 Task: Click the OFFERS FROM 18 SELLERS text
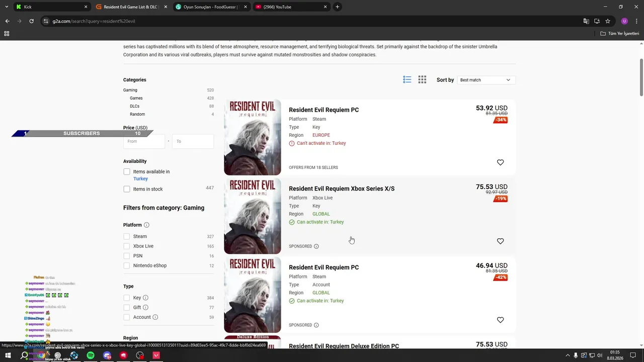(313, 167)
